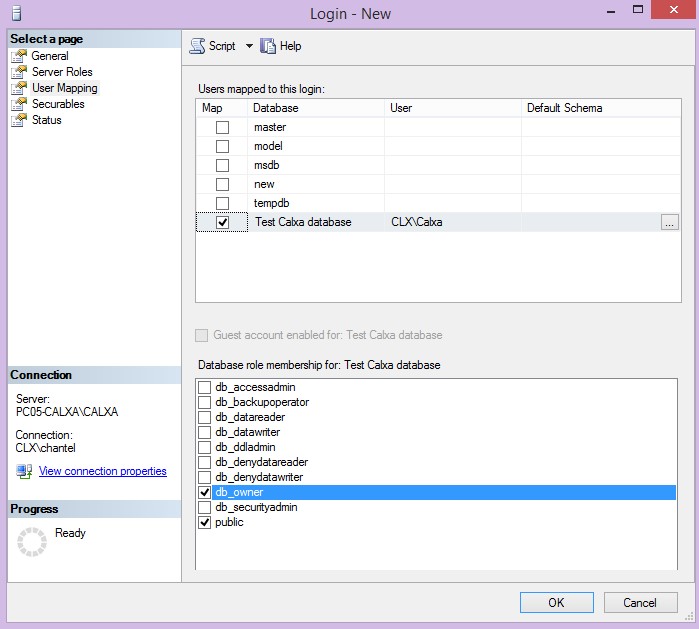This screenshot has width=699, height=629.
Task: Click the PC05-CALXA\CALXA server name
Action: pos(67,412)
